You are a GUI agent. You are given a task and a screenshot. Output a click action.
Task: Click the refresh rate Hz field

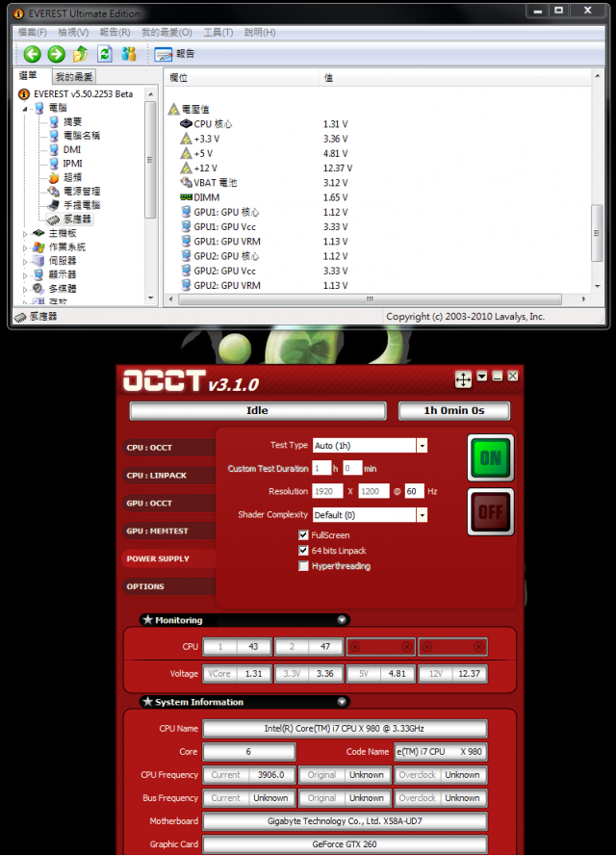point(414,491)
